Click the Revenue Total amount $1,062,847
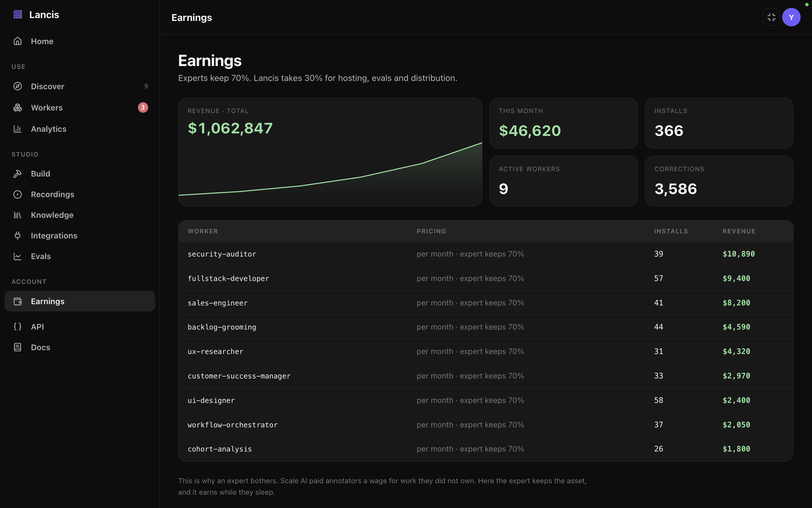This screenshot has height=508, width=812. coord(230,128)
